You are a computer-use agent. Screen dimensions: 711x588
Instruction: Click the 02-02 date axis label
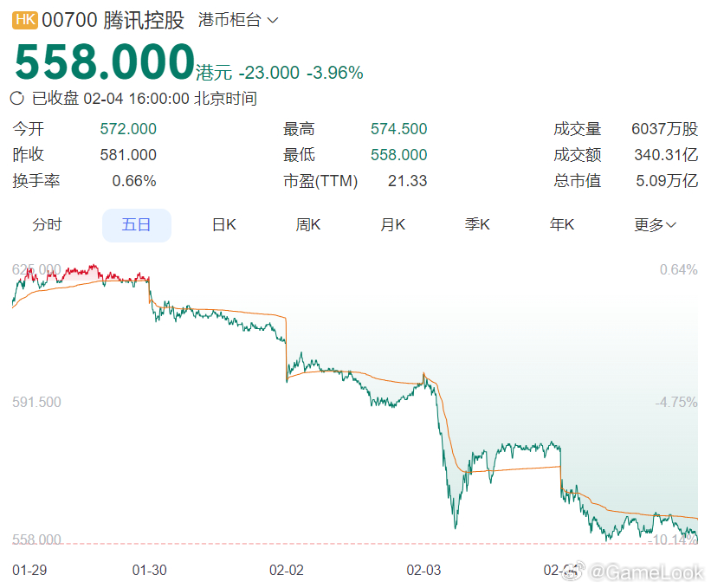point(287,570)
